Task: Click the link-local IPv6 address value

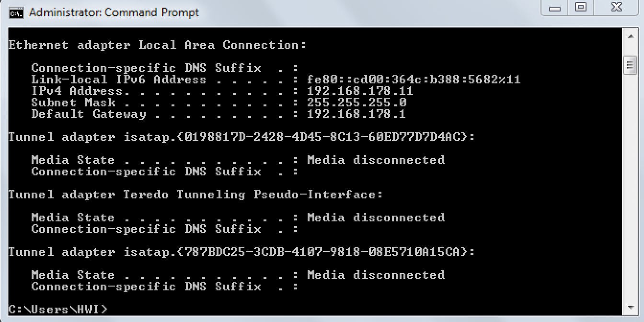Action: (414, 80)
